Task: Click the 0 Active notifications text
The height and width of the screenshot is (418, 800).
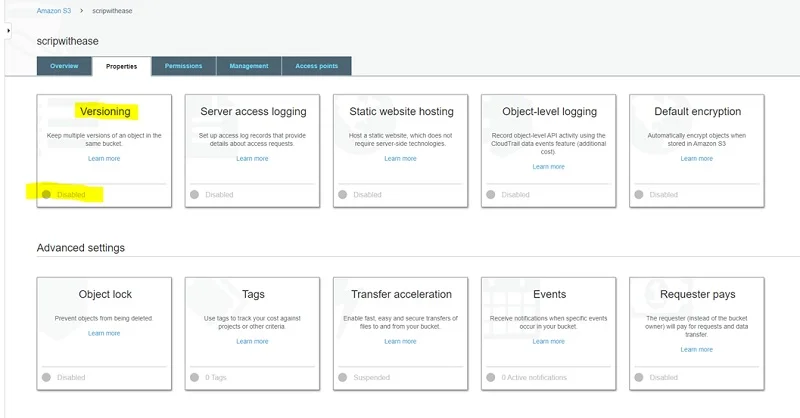Action: pyautogui.click(x=534, y=377)
